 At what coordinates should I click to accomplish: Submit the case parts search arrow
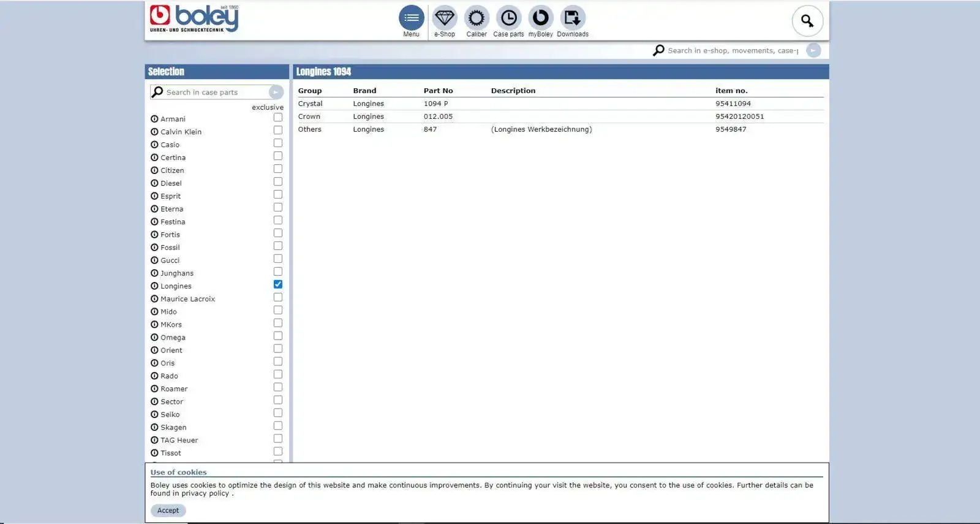pyautogui.click(x=276, y=92)
